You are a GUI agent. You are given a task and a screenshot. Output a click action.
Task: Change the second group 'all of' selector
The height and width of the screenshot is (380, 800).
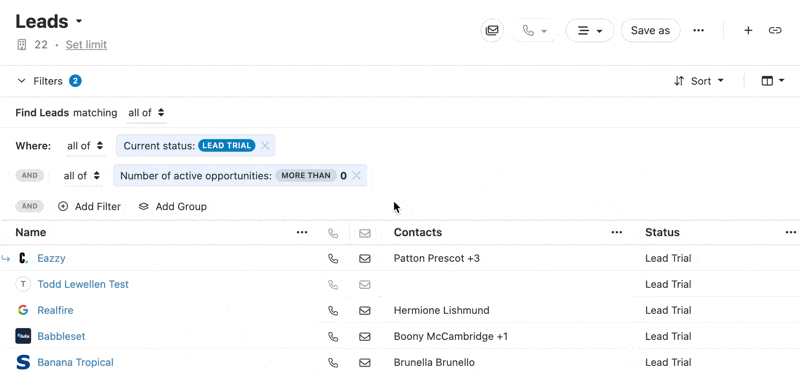point(82,176)
